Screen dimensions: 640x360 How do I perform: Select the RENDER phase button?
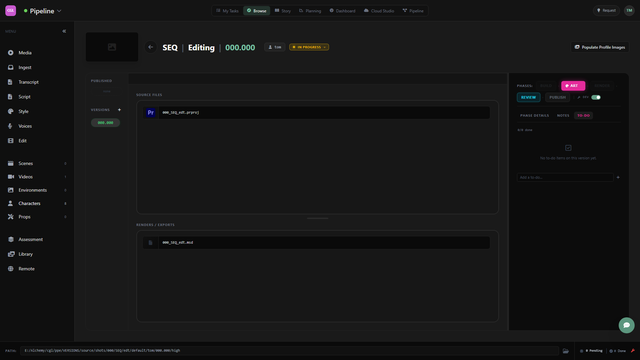pos(602,86)
